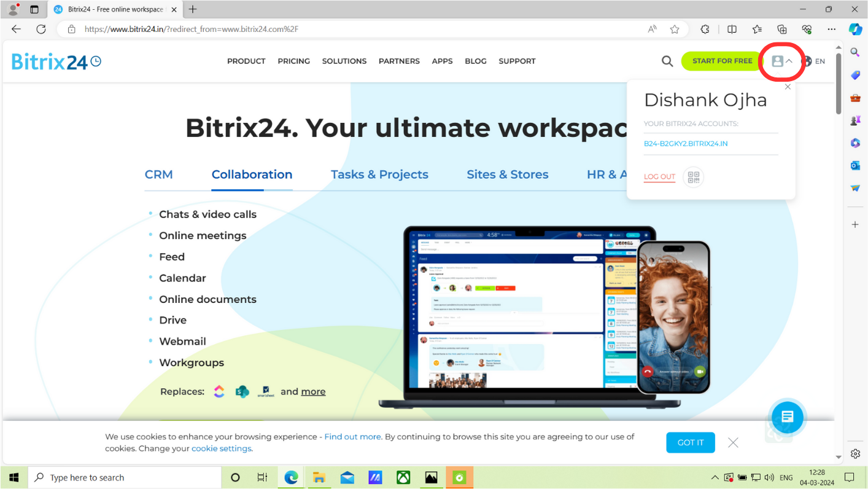Select the Collaboration tab

(x=252, y=174)
